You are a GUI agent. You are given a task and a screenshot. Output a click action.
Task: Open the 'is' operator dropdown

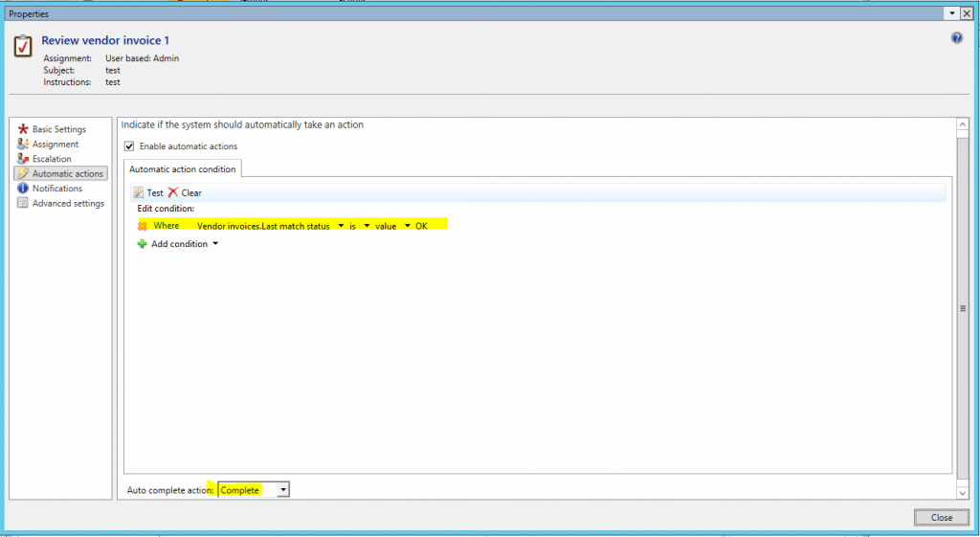pos(367,226)
